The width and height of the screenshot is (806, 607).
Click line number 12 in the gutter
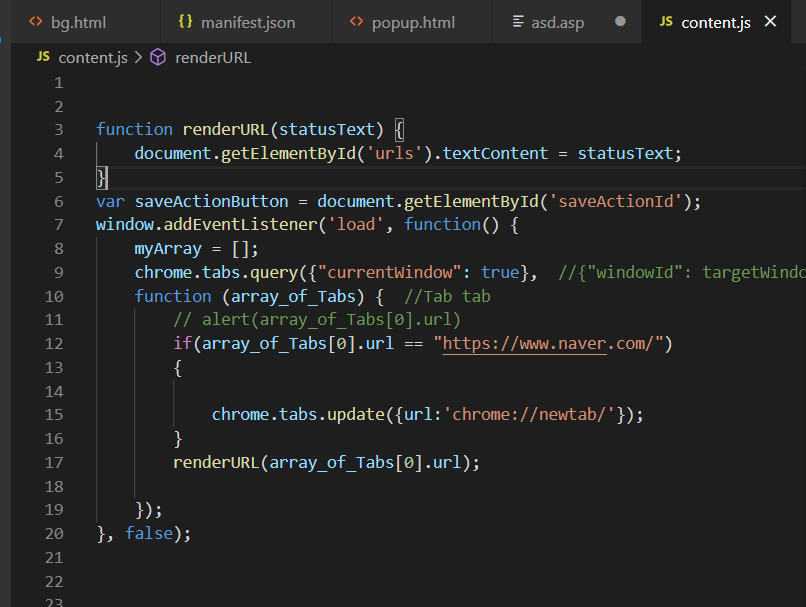click(54, 343)
